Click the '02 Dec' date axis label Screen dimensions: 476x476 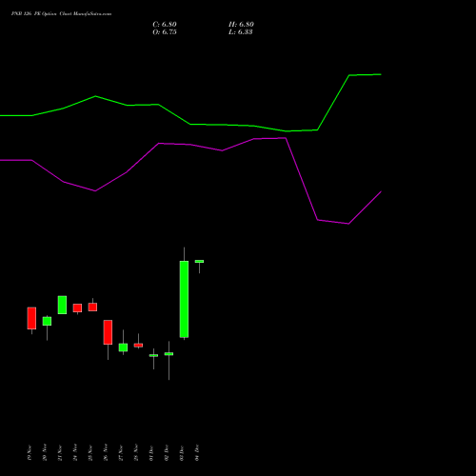tap(167, 452)
